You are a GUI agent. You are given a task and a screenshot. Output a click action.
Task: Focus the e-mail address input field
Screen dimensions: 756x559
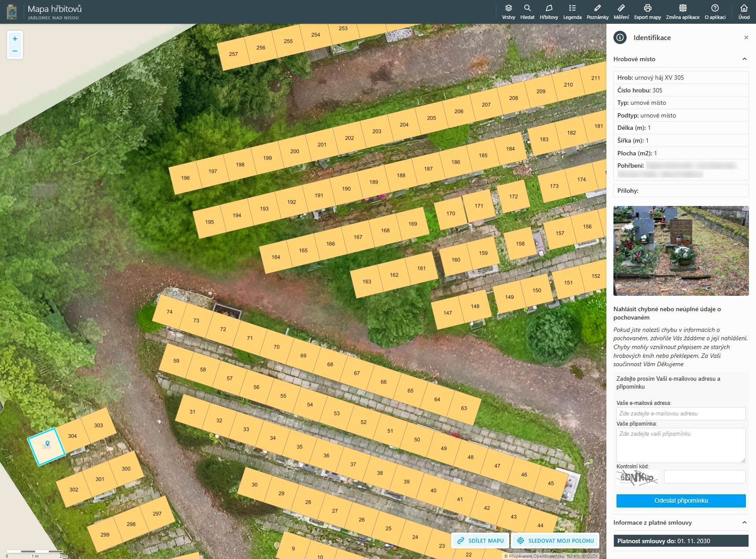tap(681, 413)
